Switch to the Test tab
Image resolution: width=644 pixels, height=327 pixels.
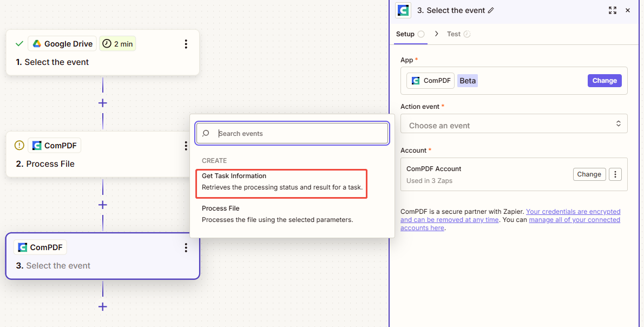point(454,34)
